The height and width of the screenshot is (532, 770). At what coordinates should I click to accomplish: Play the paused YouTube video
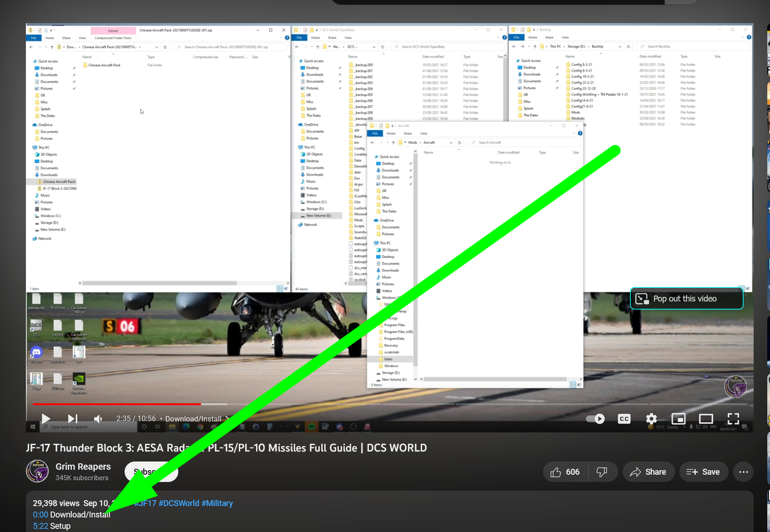(46, 418)
